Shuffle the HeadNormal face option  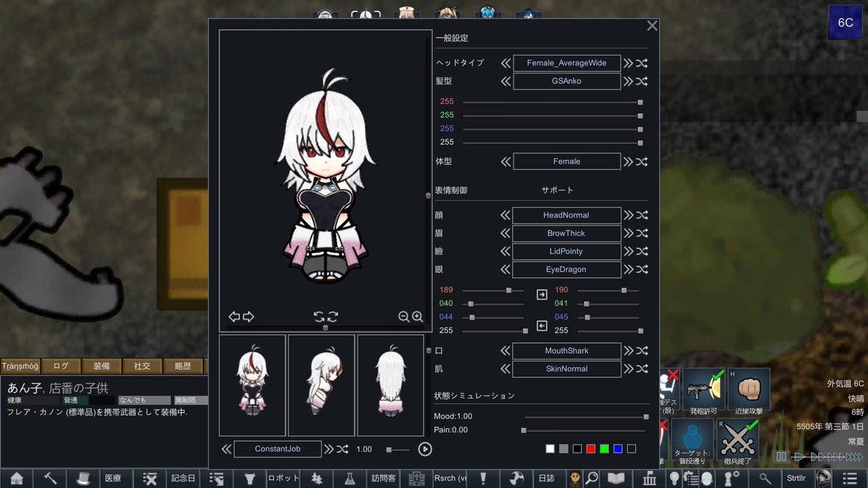tap(642, 215)
